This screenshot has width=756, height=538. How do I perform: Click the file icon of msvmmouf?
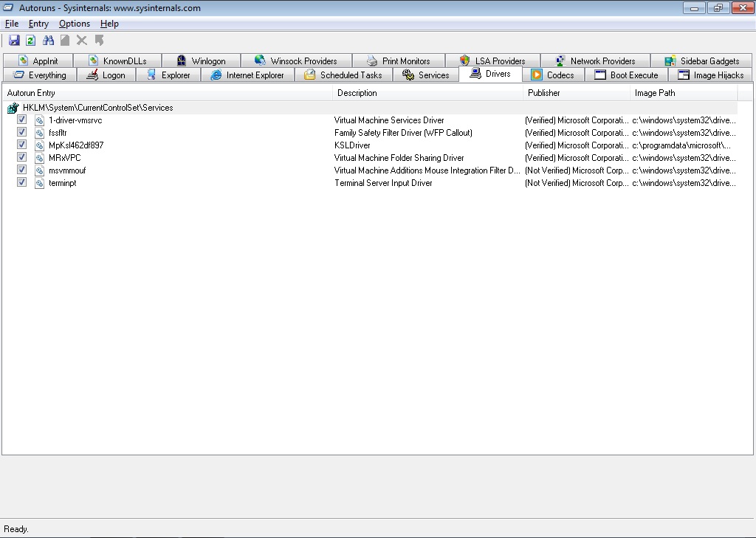(39, 170)
